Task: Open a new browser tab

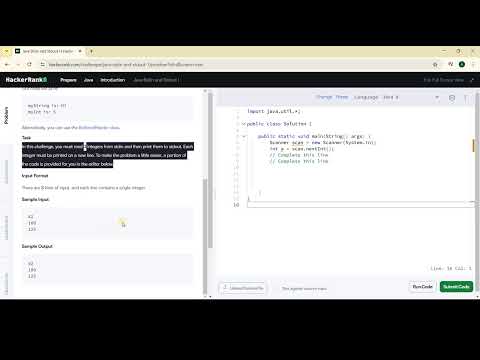Action: click(91, 51)
